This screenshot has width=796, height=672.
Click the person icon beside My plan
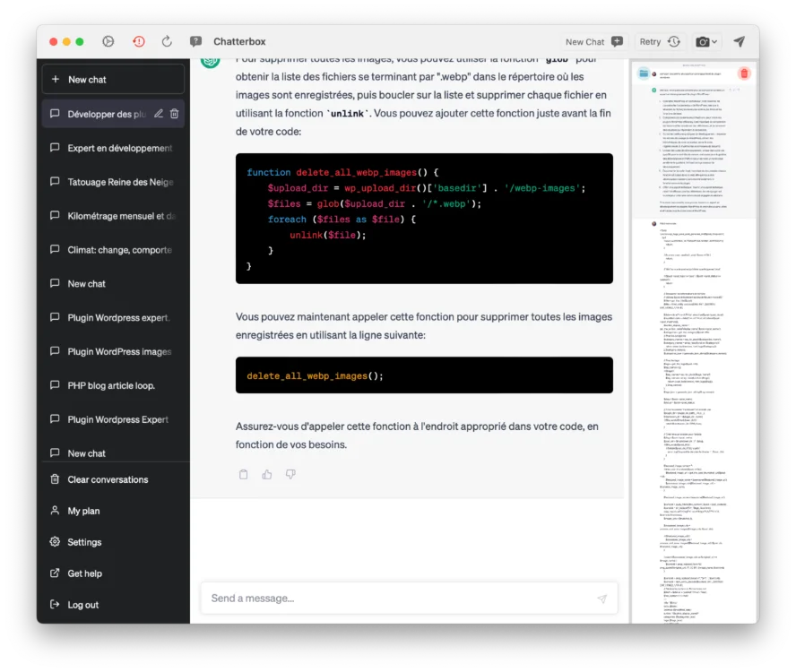tap(55, 510)
